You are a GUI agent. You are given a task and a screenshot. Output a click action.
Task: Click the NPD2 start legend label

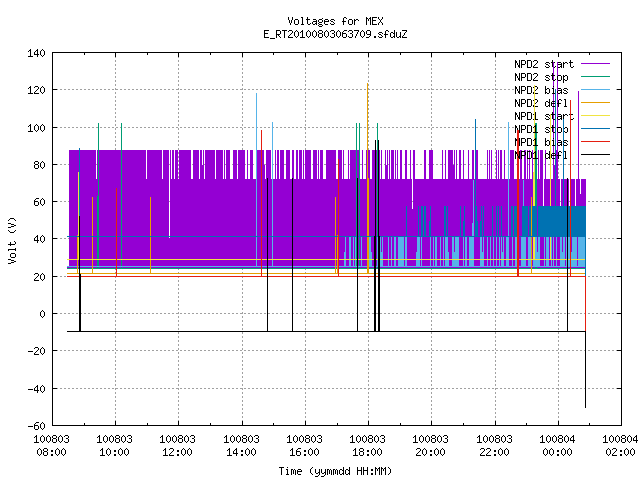544,64
